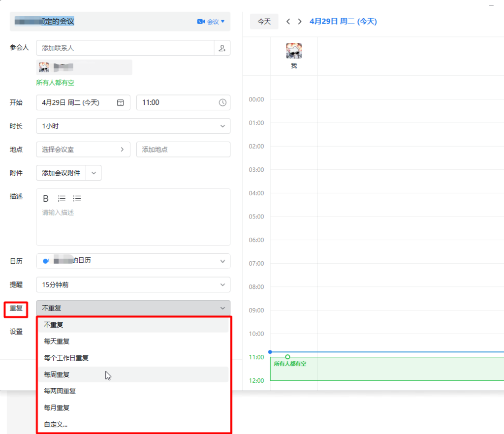The image size is (504, 434).
Task: Open the 日历 calendar selection dropdown
Action: click(133, 261)
